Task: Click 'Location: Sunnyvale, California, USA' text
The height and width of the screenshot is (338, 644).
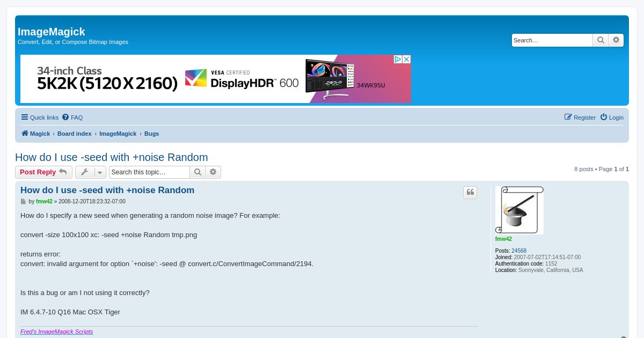Action: coord(539,270)
